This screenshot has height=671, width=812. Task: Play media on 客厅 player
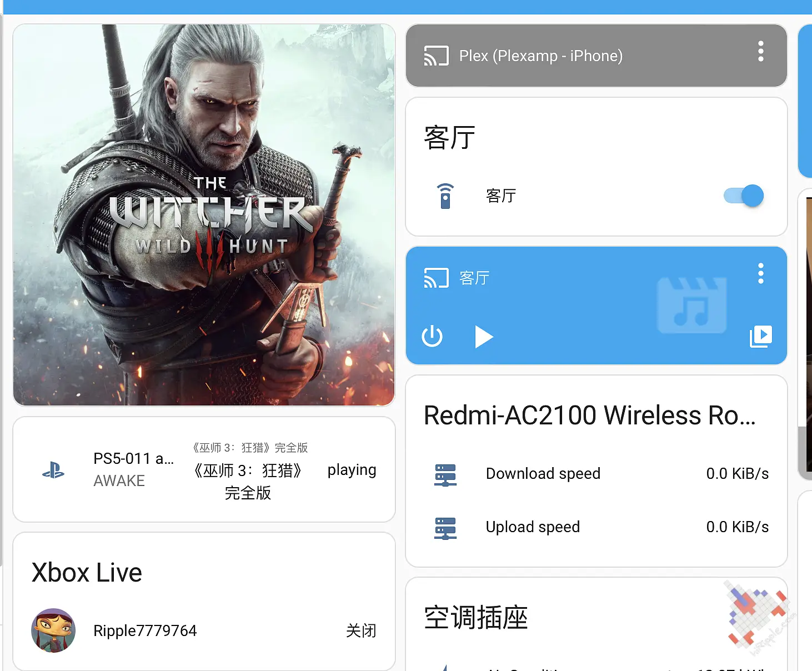point(484,337)
